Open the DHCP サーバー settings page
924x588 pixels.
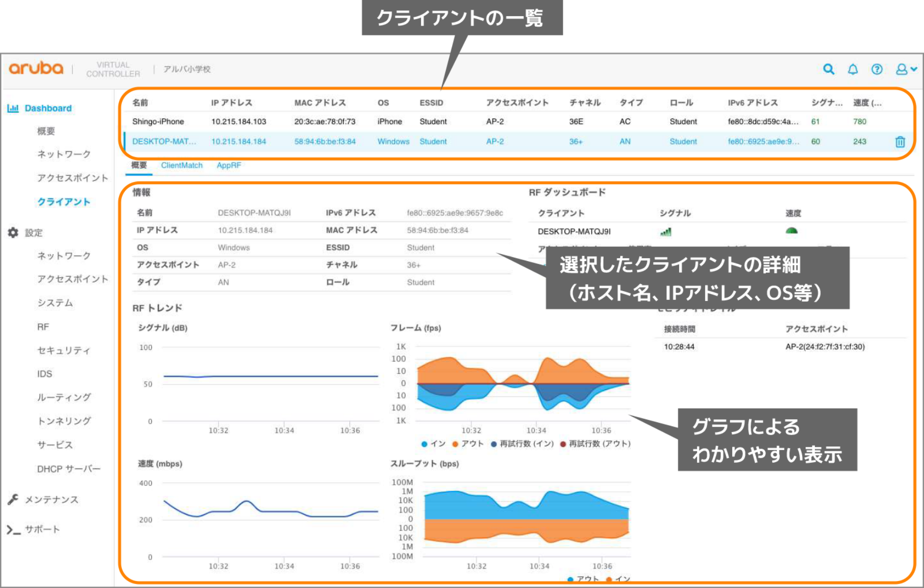tap(69, 469)
